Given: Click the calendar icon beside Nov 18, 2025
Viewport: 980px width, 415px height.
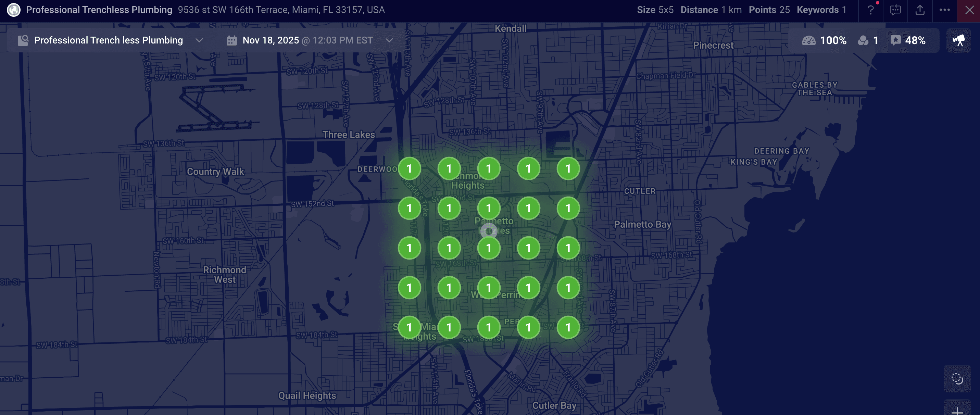Looking at the screenshot, I should [x=232, y=40].
